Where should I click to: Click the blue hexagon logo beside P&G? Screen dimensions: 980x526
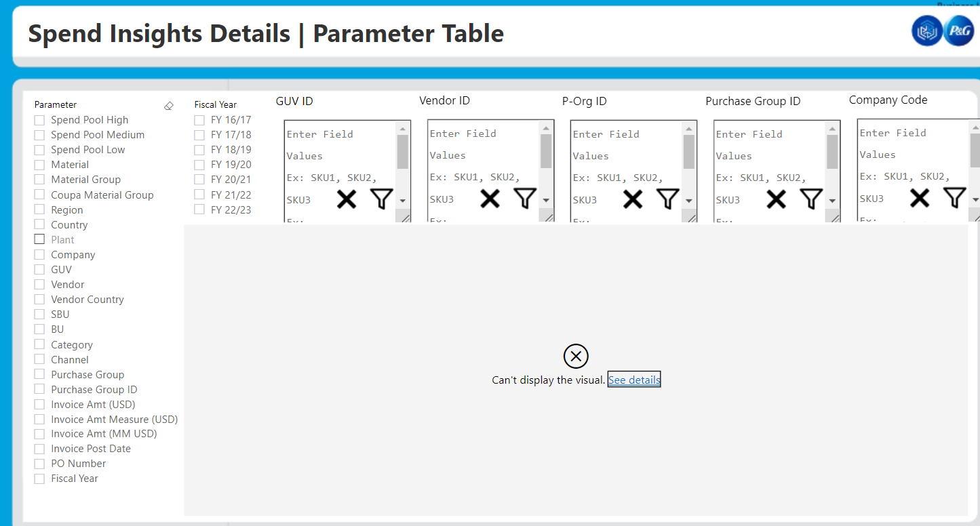[927, 31]
